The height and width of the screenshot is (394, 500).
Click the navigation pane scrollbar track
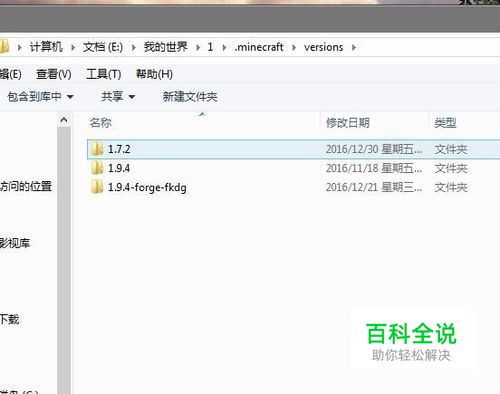(64, 260)
